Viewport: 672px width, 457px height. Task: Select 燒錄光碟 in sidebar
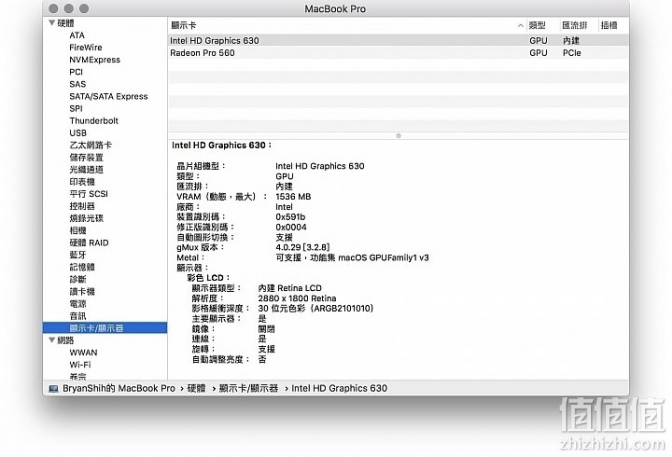[x=86, y=218]
